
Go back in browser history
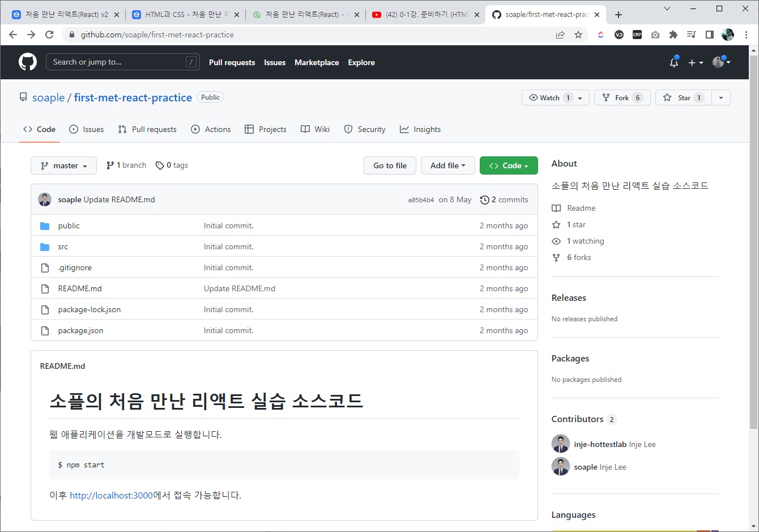13,35
